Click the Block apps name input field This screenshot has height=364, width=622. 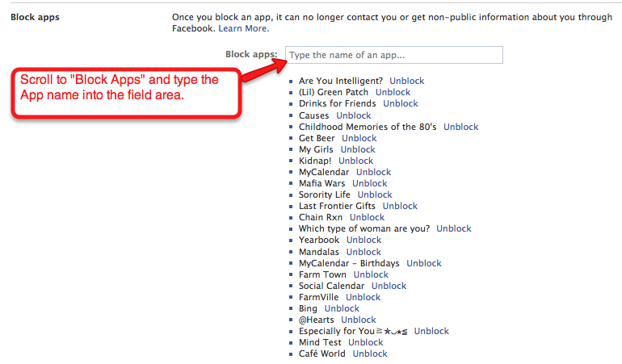coord(393,55)
